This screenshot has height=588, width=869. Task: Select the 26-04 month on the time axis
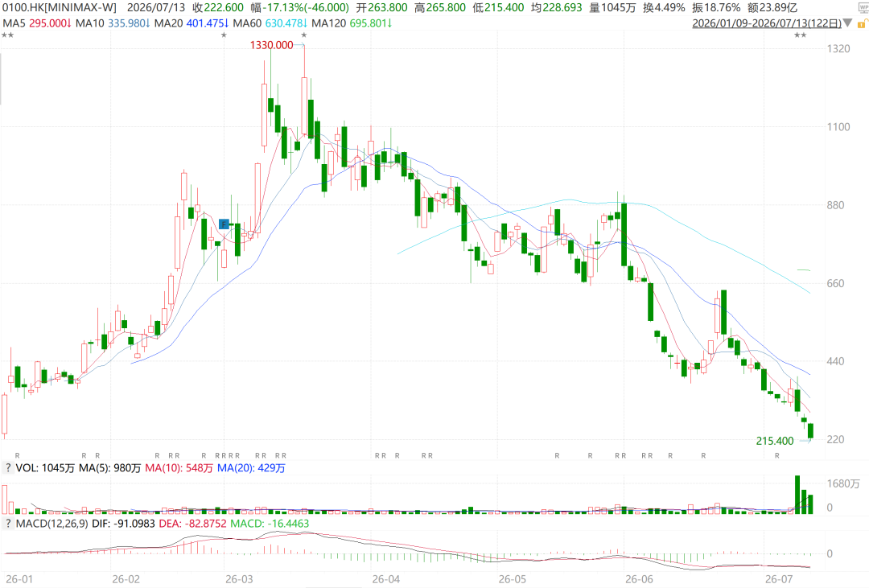tap(385, 579)
